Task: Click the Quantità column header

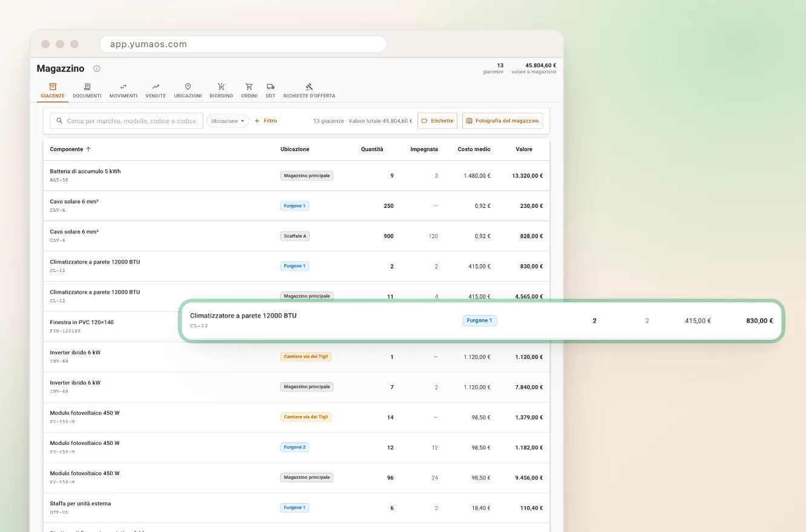Action: tap(372, 149)
